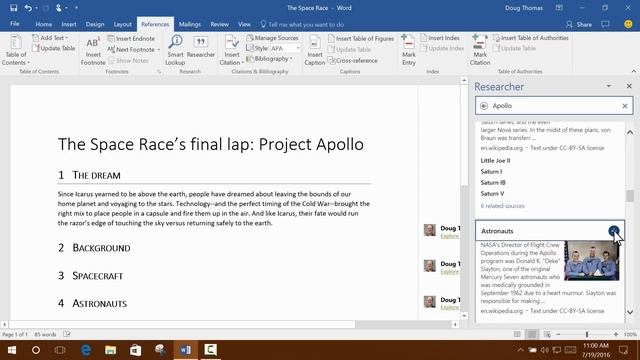Go back in Researcher search
The width and height of the screenshot is (640, 360).
click(x=484, y=106)
